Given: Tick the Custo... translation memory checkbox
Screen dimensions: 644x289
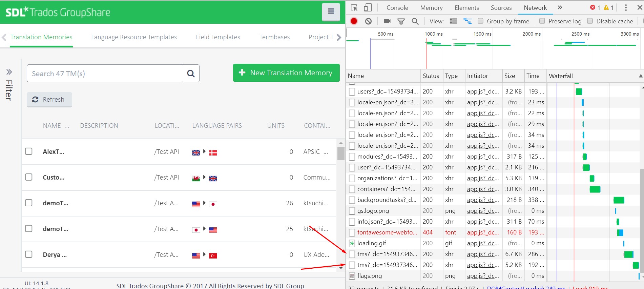Looking at the screenshot, I should [x=29, y=177].
